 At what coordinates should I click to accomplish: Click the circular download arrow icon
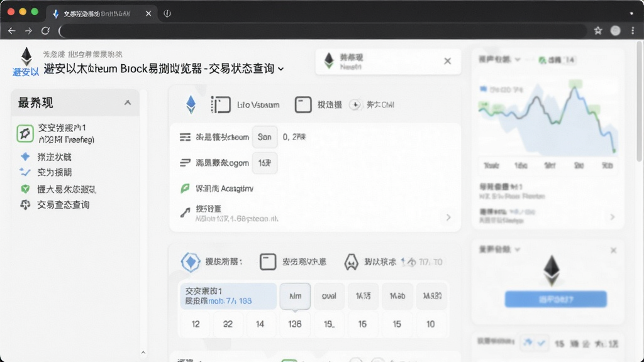click(x=355, y=105)
